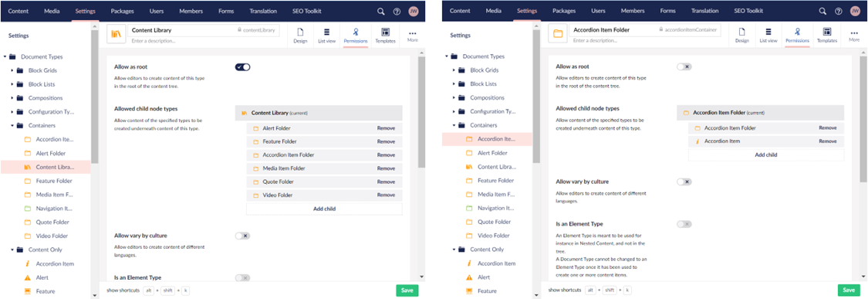This screenshot has height=299, width=868.
Task: Open List view tab in right window
Action: (x=768, y=36)
